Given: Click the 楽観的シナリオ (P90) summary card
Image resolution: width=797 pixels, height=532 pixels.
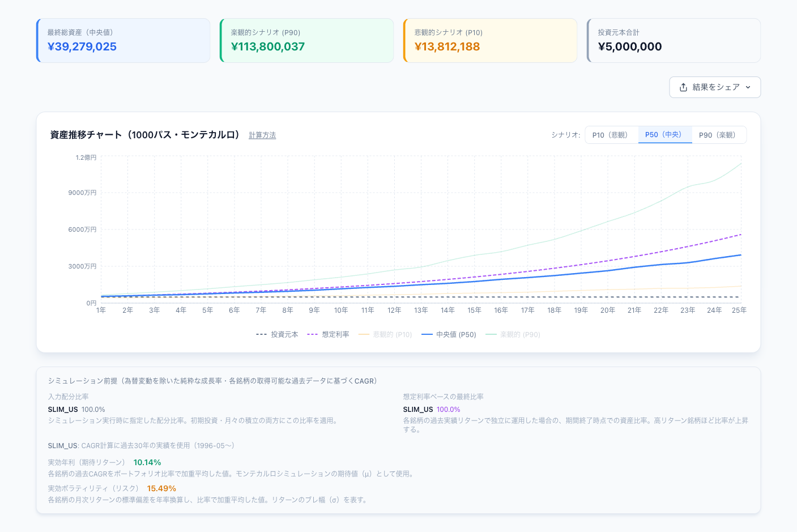Looking at the screenshot, I should (306, 41).
